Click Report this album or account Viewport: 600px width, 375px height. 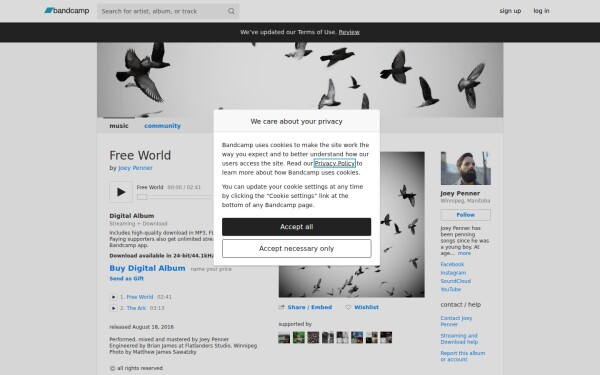pos(463,356)
